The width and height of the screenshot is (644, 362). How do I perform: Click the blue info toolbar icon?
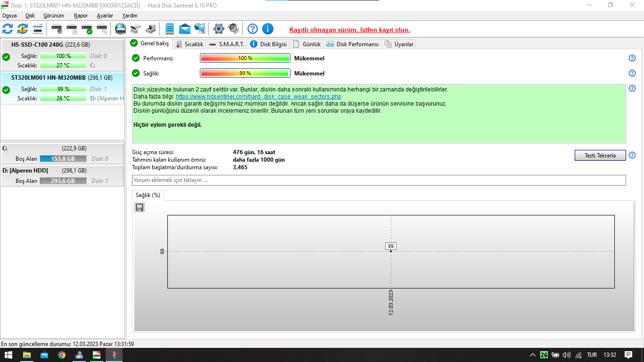268,29
